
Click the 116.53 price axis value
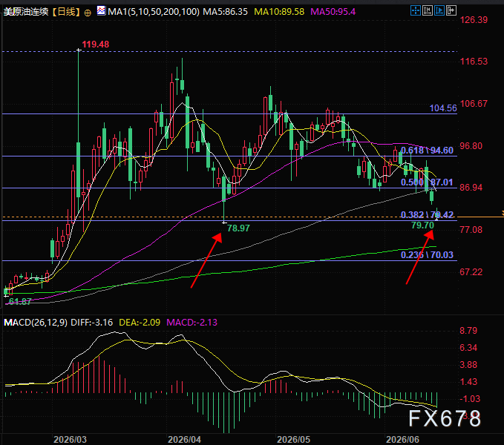pyautogui.click(x=474, y=62)
